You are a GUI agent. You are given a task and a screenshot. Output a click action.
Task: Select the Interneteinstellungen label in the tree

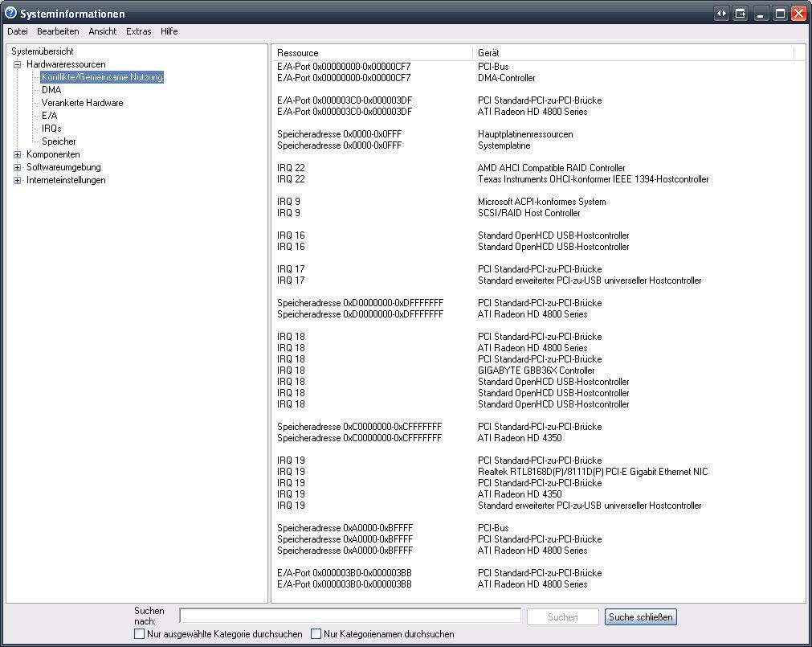coord(66,180)
